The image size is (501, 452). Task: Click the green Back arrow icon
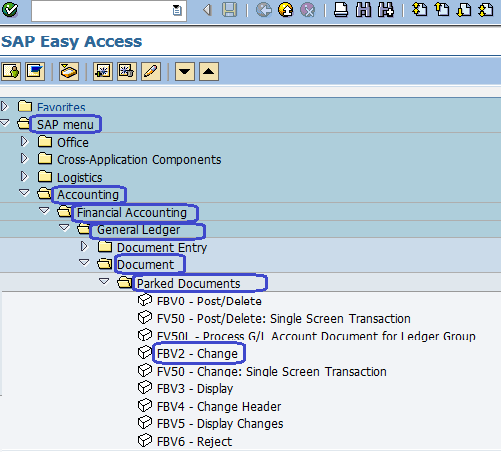click(x=264, y=10)
